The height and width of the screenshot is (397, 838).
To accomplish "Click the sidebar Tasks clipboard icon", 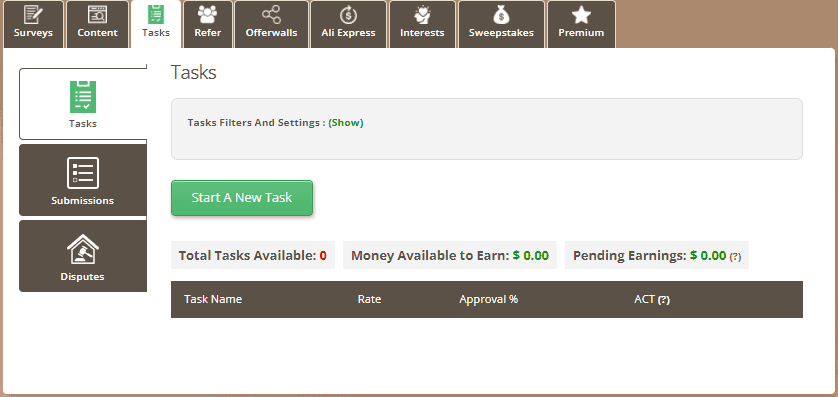I will point(83,97).
